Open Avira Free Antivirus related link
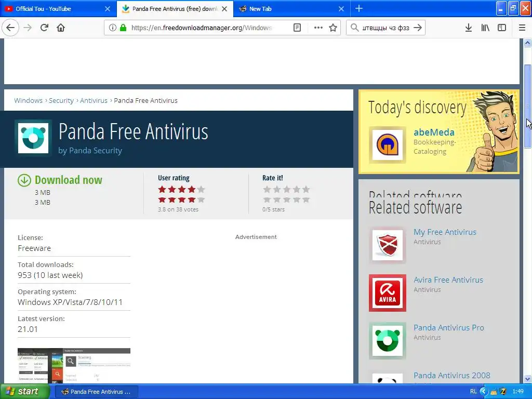Image resolution: width=532 pixels, height=399 pixels. coord(448,280)
